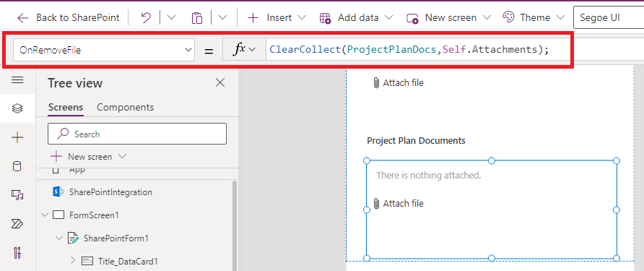Click the Undo icon

pyautogui.click(x=145, y=17)
